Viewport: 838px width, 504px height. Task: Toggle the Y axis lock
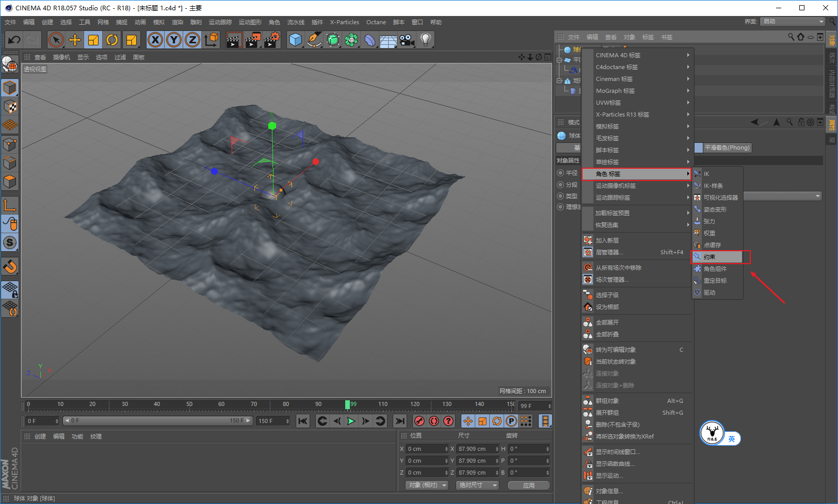[174, 40]
